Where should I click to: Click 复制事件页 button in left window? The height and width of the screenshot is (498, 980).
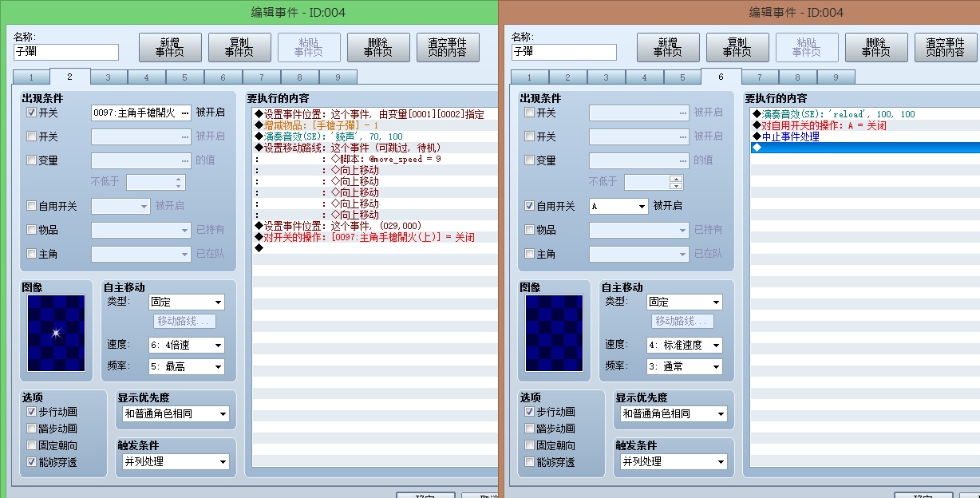(x=239, y=47)
